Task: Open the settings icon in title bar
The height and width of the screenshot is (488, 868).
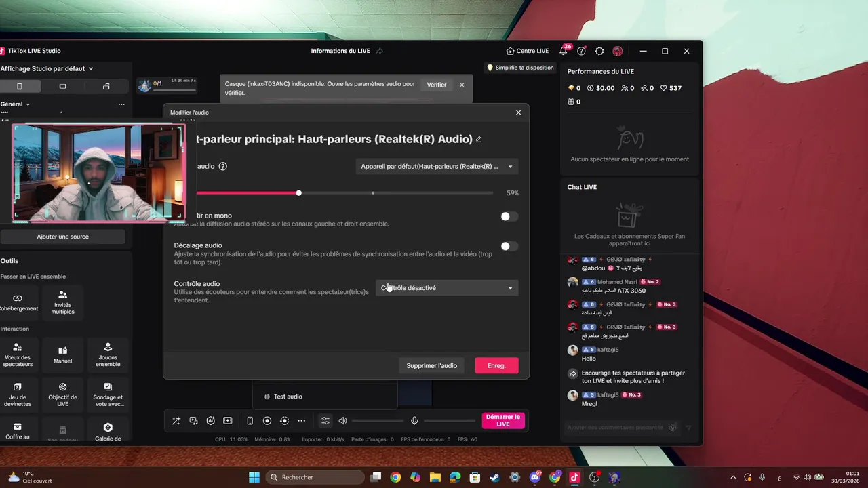Action: coord(599,51)
